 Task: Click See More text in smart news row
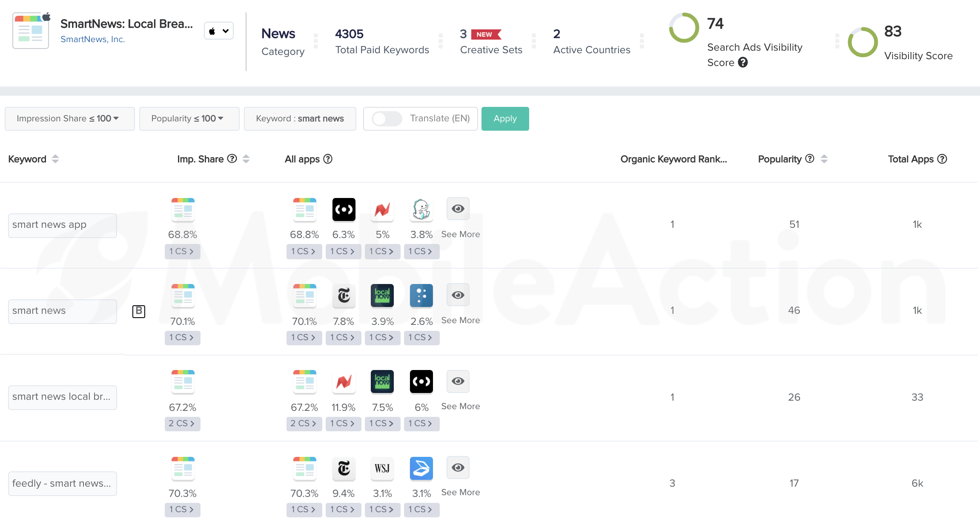[x=461, y=320]
